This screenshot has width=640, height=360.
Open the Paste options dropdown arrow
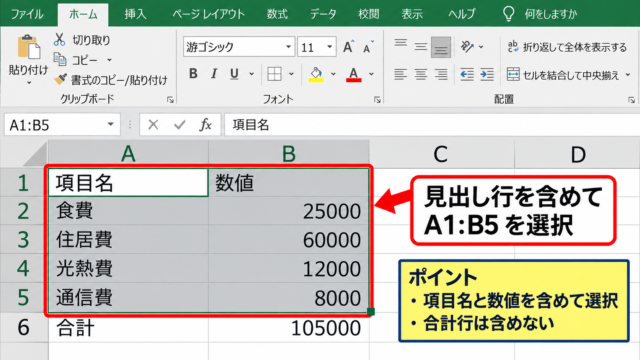click(x=29, y=83)
